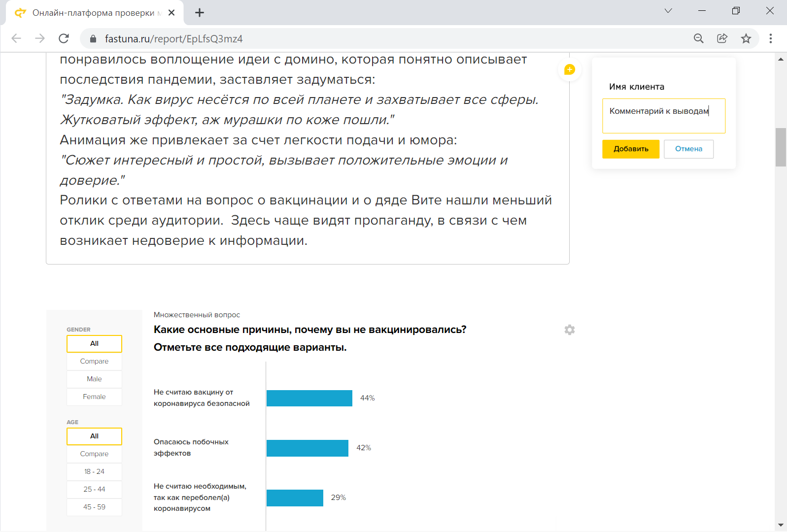The height and width of the screenshot is (532, 787).
Task: Click the browser forward arrow
Action: click(x=40, y=38)
